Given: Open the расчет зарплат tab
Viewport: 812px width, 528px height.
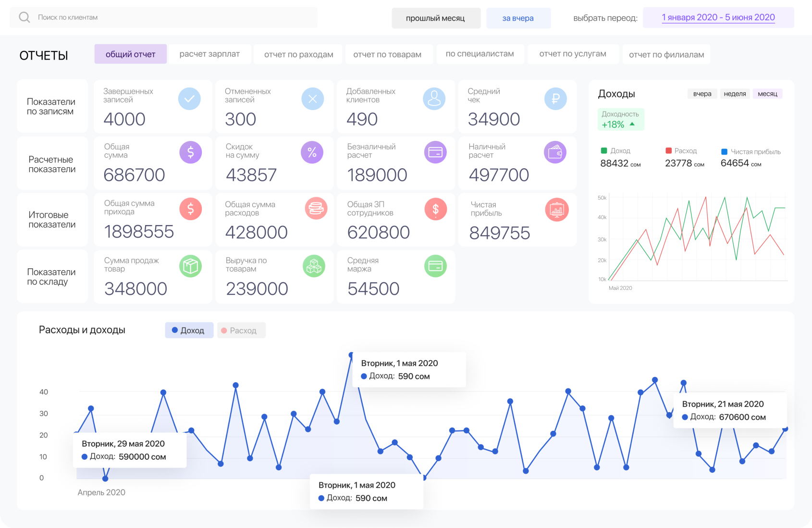Looking at the screenshot, I should tap(209, 54).
